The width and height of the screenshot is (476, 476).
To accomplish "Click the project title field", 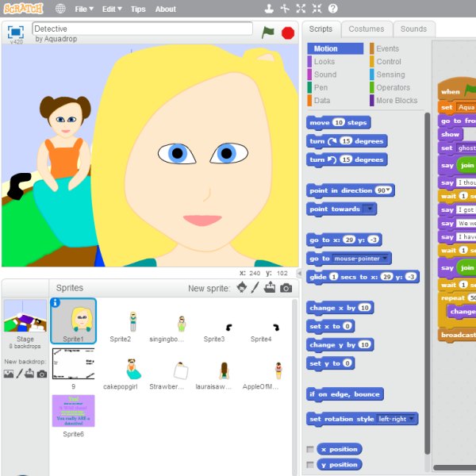I will (x=142, y=29).
